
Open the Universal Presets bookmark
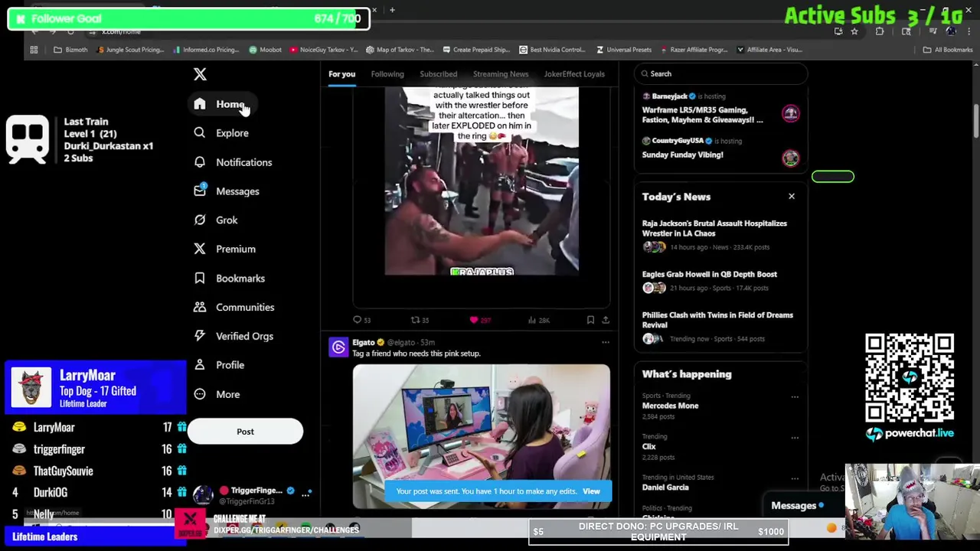(x=623, y=50)
